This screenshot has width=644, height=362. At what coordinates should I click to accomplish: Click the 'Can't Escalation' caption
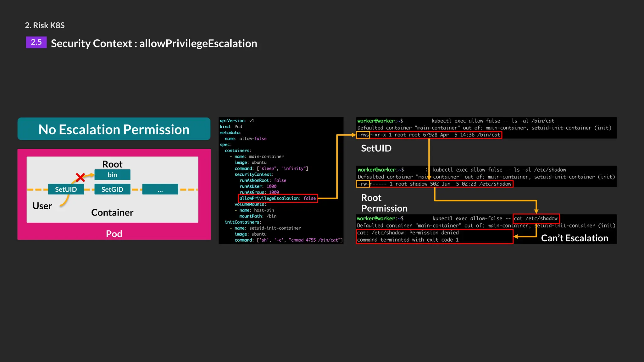575,238
